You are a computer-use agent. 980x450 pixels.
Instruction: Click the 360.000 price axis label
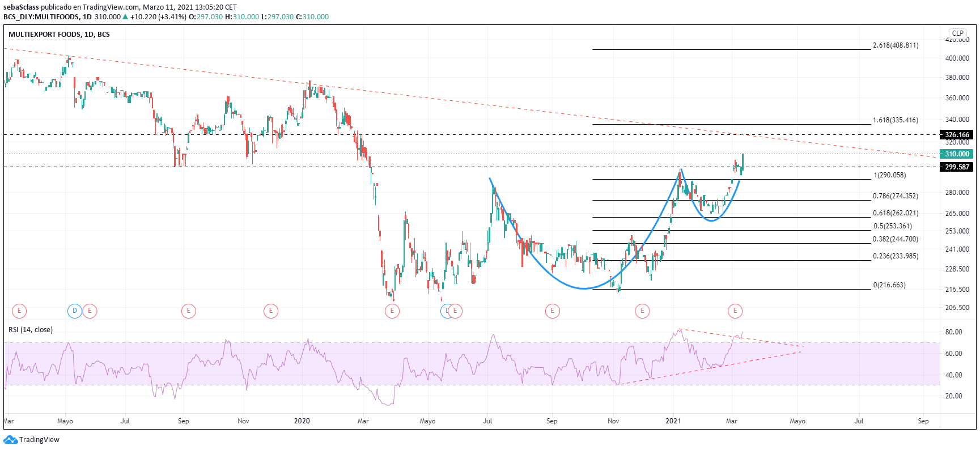[x=957, y=98]
